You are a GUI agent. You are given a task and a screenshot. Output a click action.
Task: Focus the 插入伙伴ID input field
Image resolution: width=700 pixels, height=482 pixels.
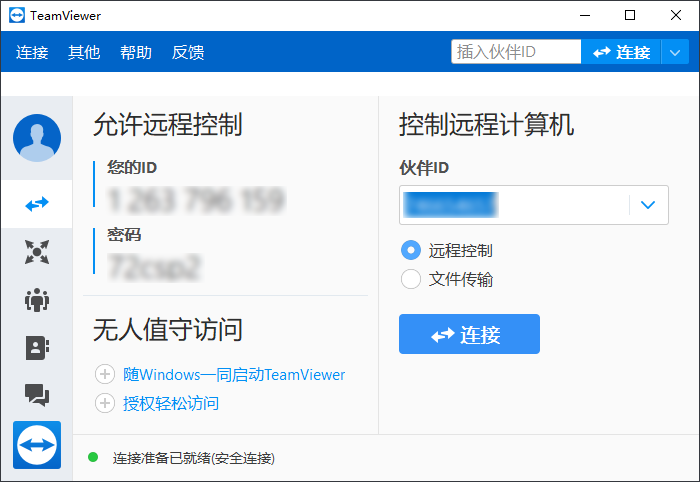point(516,52)
